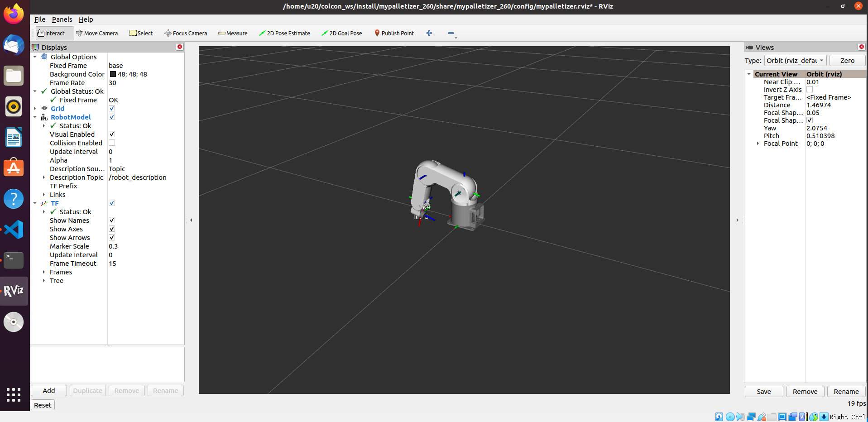Expand the Links tree item

point(44,195)
